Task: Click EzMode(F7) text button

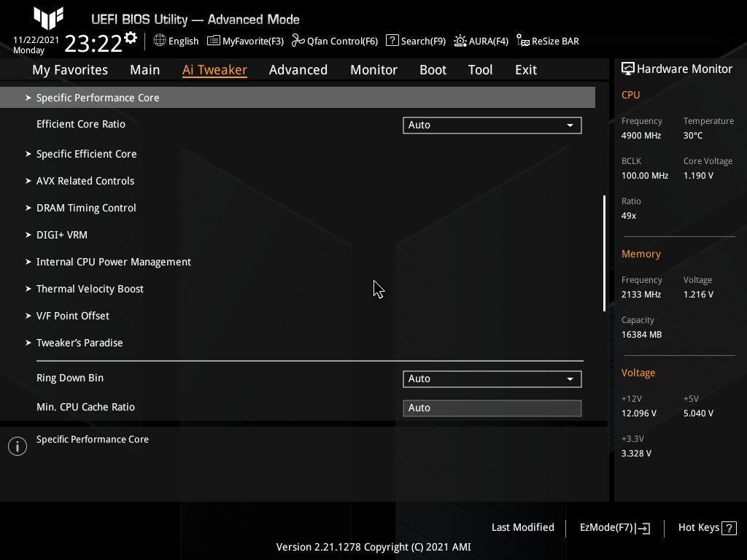Action: (x=606, y=528)
